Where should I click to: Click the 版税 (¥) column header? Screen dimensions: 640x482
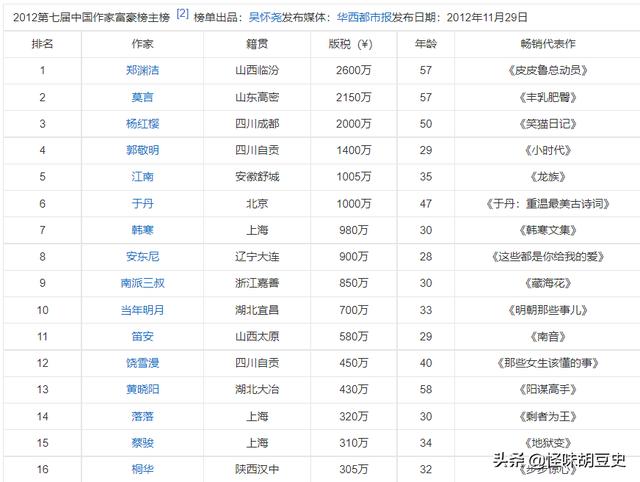(x=351, y=44)
